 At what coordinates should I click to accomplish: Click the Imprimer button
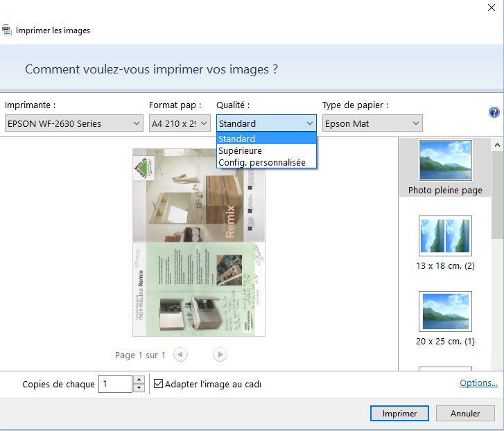(x=399, y=414)
